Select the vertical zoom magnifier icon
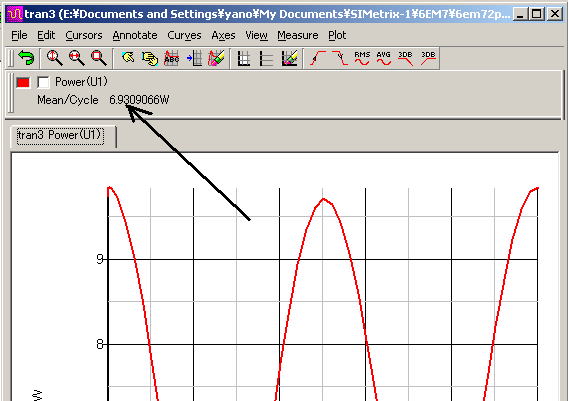Viewport: 568px width, 401px height. point(54,58)
